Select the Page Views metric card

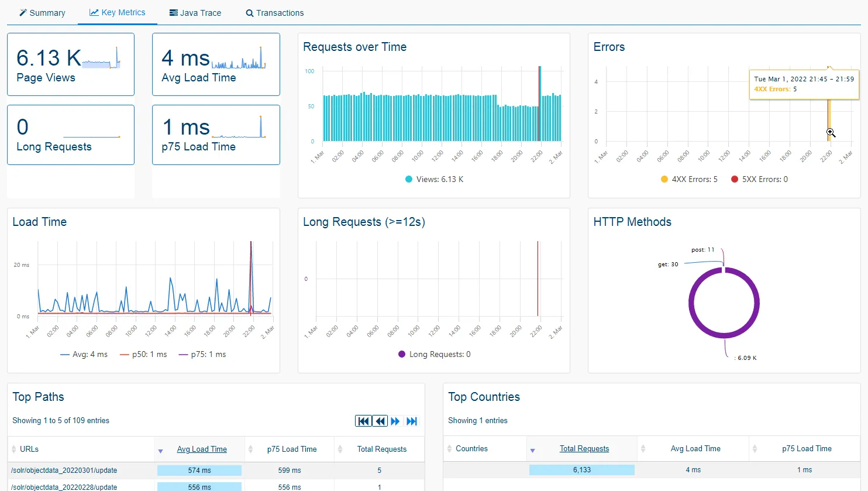[71, 64]
